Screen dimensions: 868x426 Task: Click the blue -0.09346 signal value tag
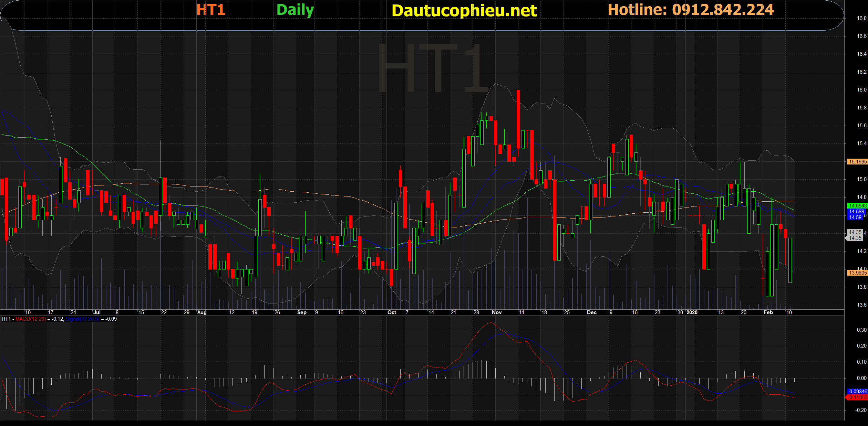pos(857,392)
